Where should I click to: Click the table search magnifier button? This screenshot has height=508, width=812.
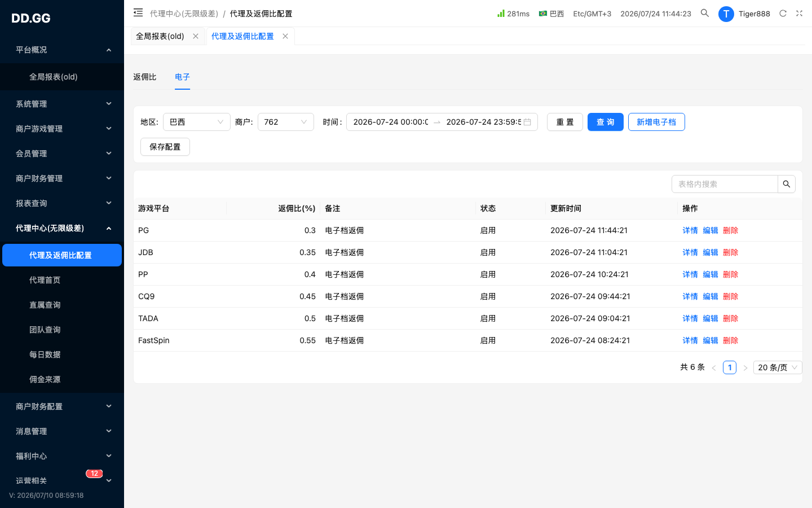(787, 184)
